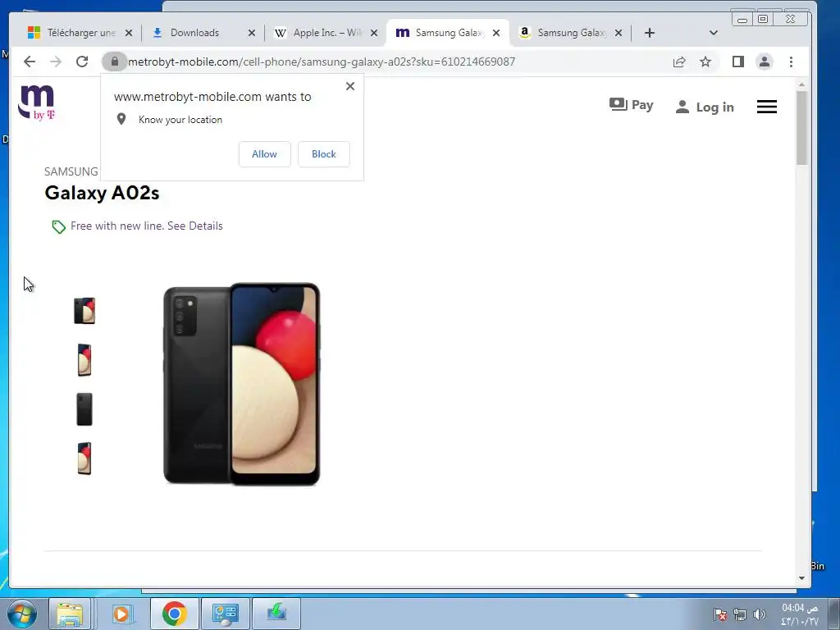The image size is (840, 630).
Task: Dismiss the location permission popup
Action: 349,86
